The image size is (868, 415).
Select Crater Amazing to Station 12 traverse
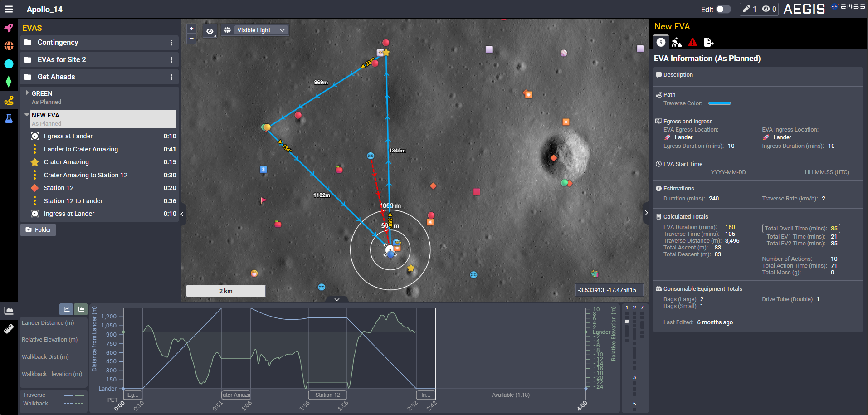point(103,175)
